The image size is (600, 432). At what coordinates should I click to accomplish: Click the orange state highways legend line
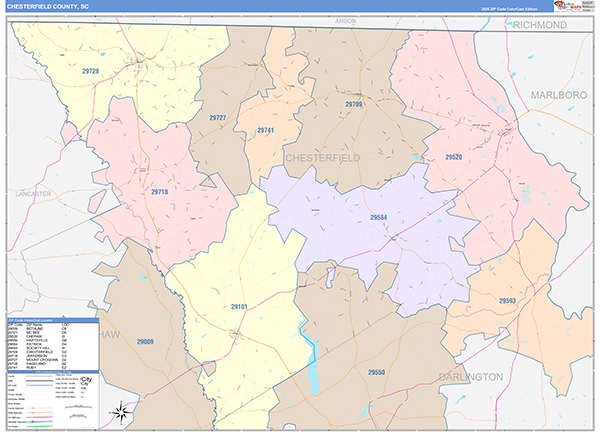click(x=39, y=412)
